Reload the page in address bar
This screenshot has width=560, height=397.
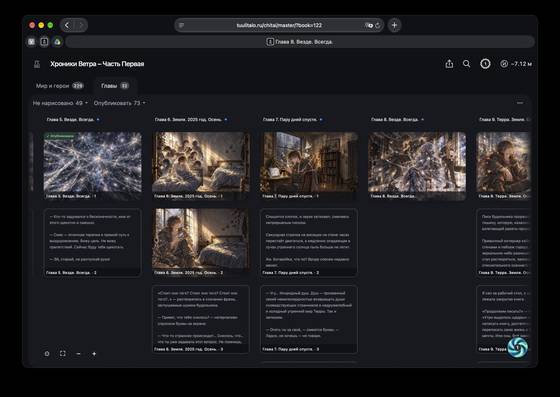(378, 25)
